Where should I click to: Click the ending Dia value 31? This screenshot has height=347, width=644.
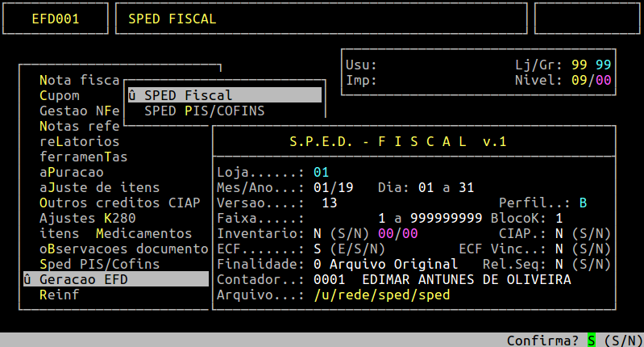point(466,187)
